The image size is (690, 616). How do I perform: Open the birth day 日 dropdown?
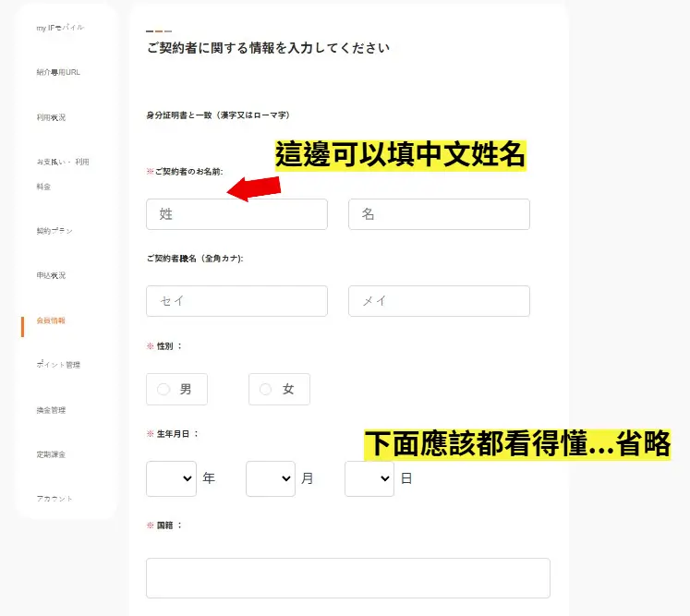[369, 478]
